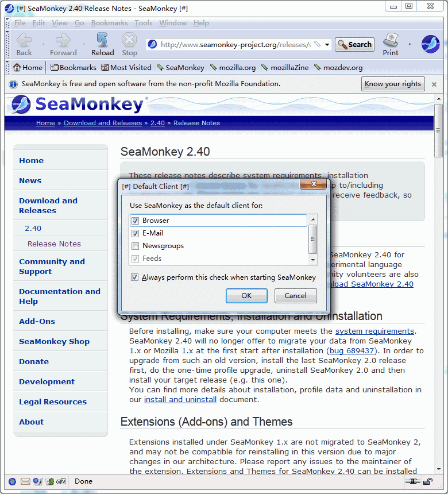This screenshot has width=448, height=494.
Task: Open Mail & Newsgroups from status bar envelope icon
Action: coord(25,481)
